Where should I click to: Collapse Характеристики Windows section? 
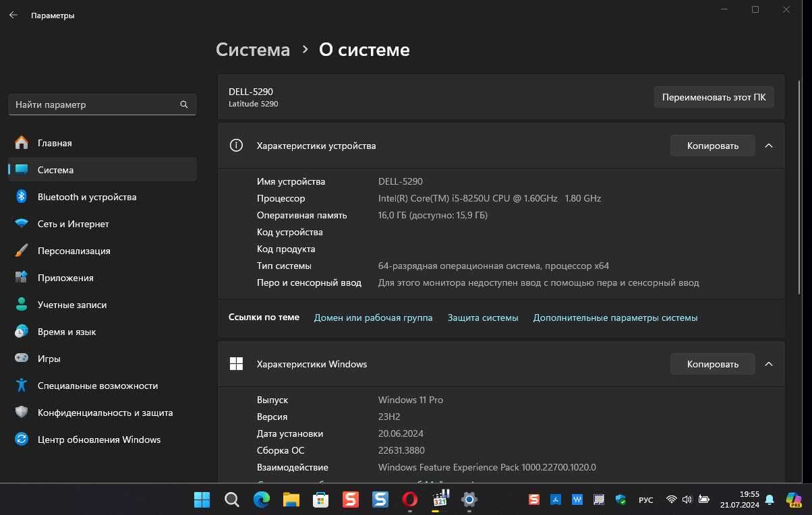coord(769,364)
